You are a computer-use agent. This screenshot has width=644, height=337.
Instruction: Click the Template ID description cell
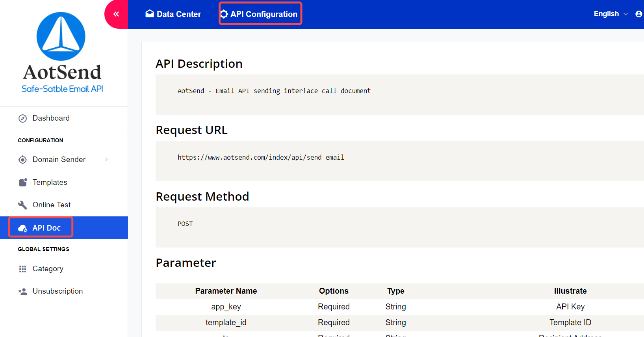coord(570,322)
